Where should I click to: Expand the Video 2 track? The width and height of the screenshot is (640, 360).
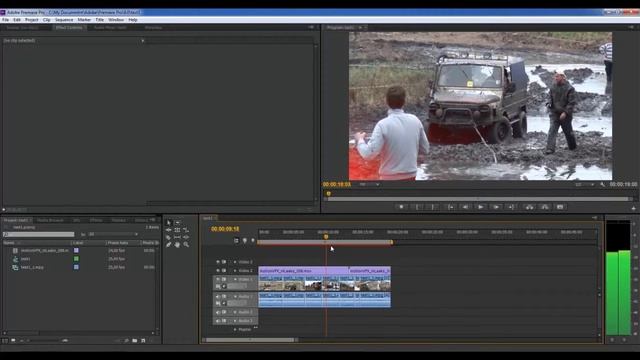pos(235,271)
